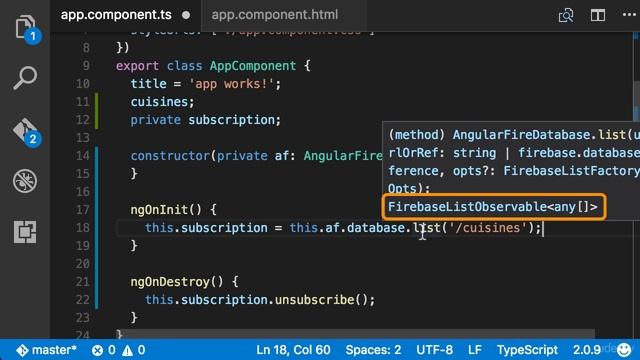Open the Search sidebar panel

(x=25, y=78)
